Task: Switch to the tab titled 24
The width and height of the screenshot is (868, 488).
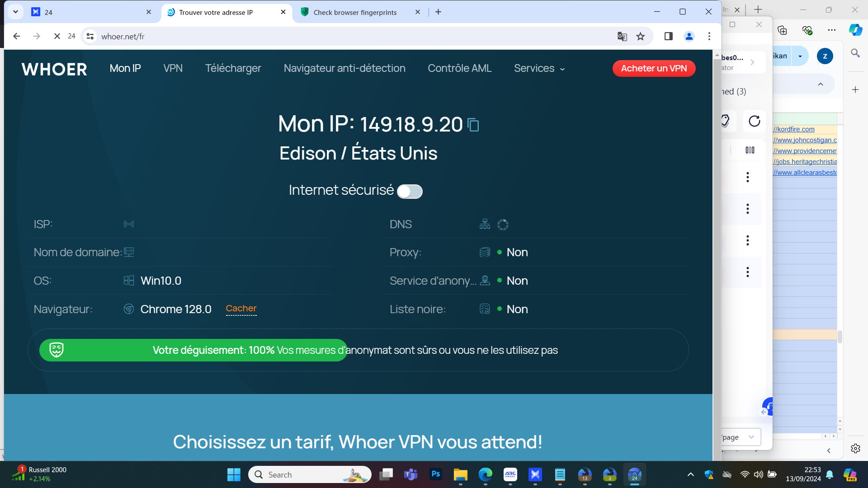Action: coord(90,12)
